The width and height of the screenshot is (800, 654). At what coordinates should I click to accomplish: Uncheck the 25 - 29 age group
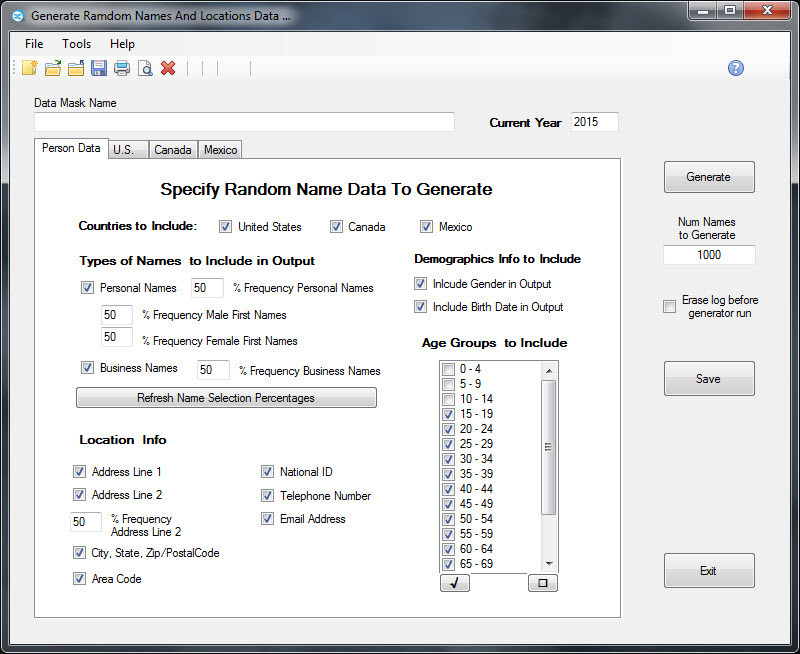pyautogui.click(x=448, y=444)
